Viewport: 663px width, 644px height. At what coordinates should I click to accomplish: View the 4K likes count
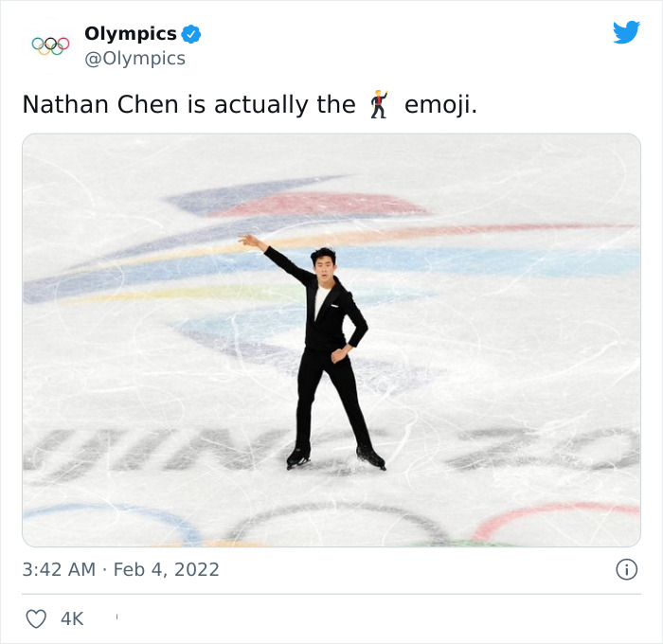[72, 619]
